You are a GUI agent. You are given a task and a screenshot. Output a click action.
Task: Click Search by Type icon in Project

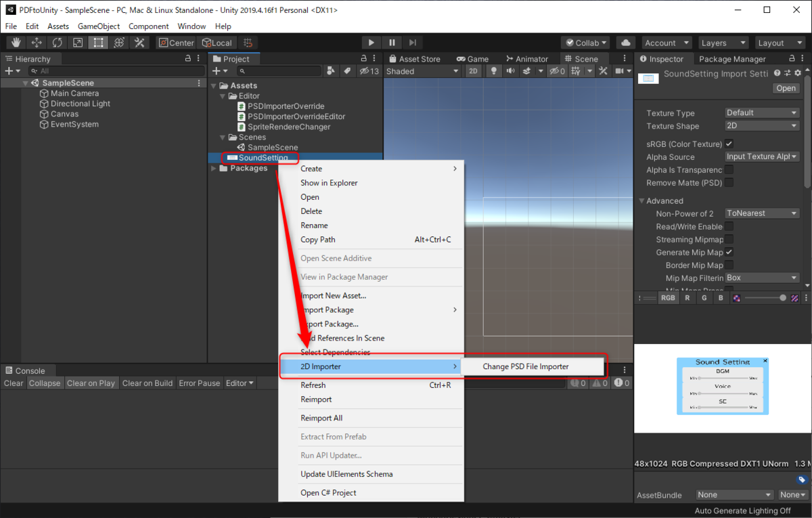332,70
